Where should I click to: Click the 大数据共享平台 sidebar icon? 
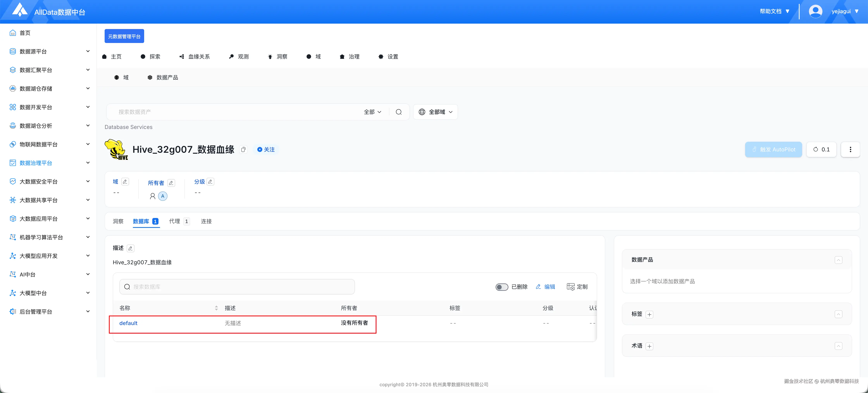click(13, 200)
